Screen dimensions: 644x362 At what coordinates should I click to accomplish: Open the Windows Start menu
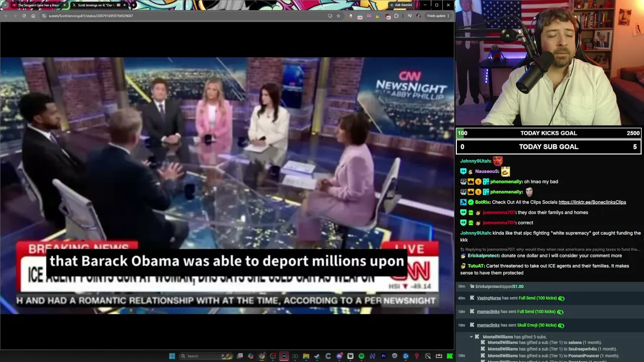pos(172,356)
